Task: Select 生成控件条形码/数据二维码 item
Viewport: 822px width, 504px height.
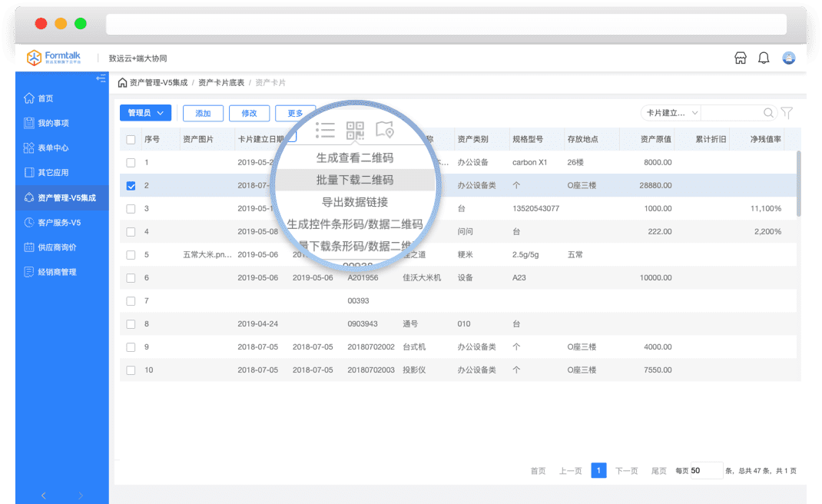Action: (355, 224)
